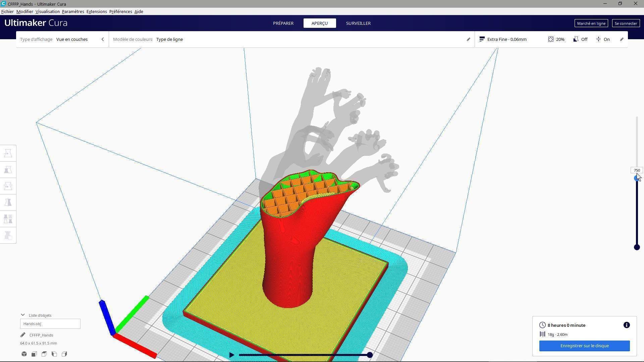Click the 64.0 x 61.5 x 91.5 mm dimensions
Screen dimensions: 644x362
(x=39, y=343)
